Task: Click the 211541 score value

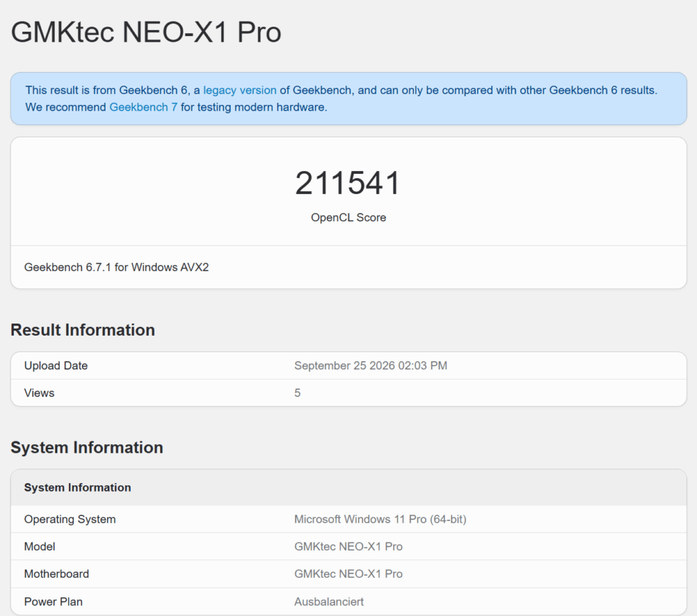Action: point(348,183)
